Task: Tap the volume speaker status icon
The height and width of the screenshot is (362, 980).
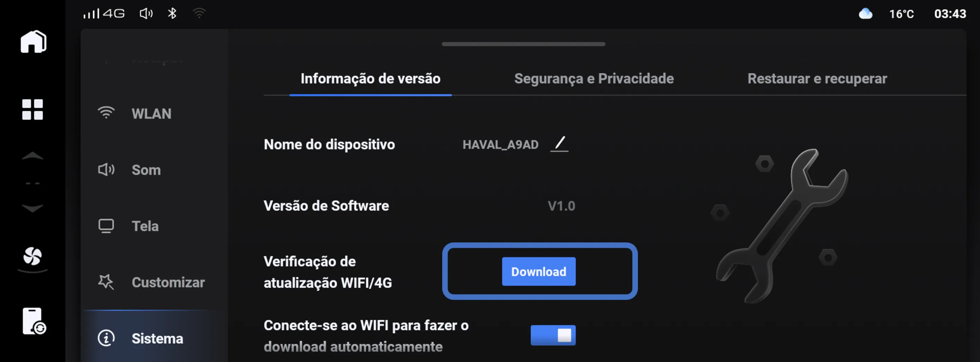Action: [x=146, y=14]
